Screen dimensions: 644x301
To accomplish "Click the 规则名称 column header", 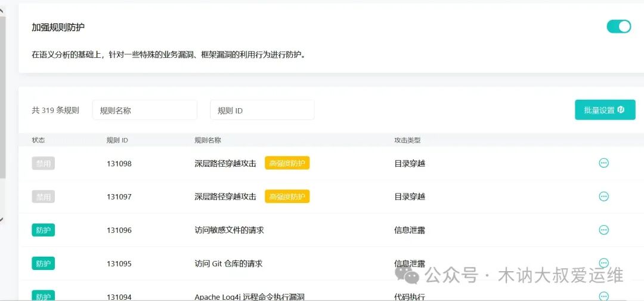I will click(x=208, y=140).
